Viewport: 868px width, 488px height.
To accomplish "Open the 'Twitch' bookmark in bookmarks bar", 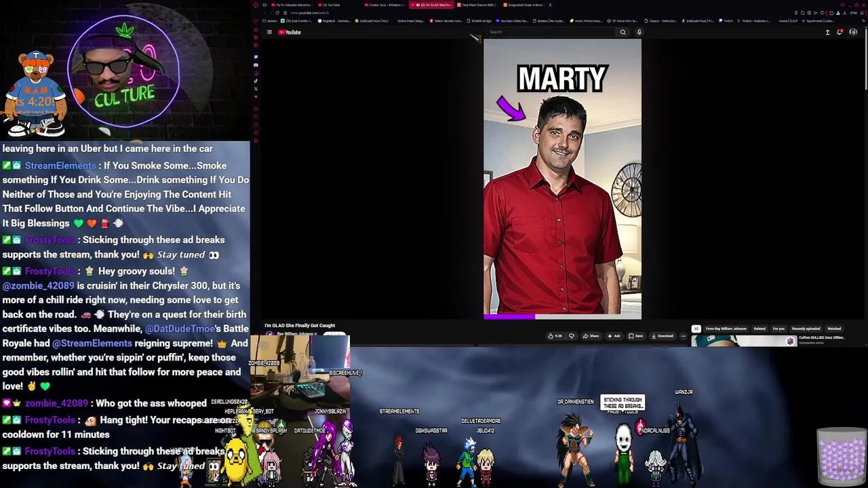I will click(x=726, y=21).
